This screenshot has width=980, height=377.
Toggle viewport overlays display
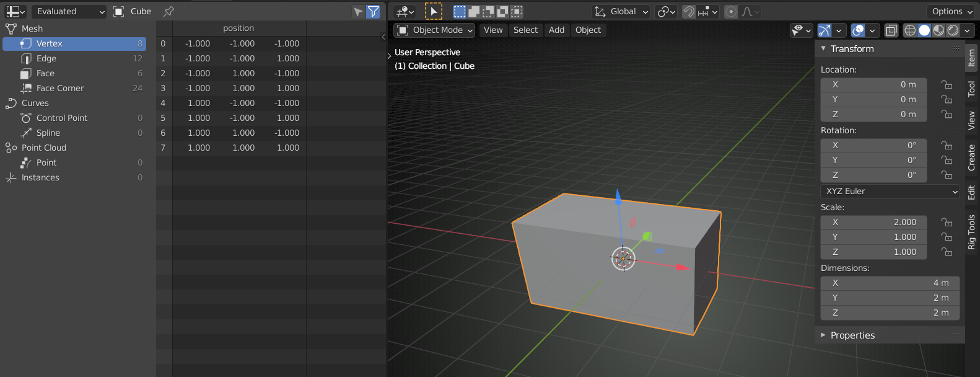click(858, 30)
